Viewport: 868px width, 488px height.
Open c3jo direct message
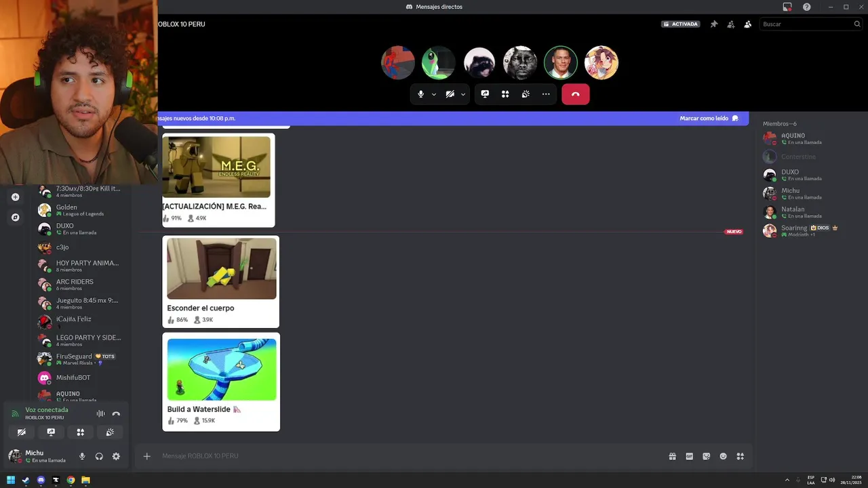[81, 247]
